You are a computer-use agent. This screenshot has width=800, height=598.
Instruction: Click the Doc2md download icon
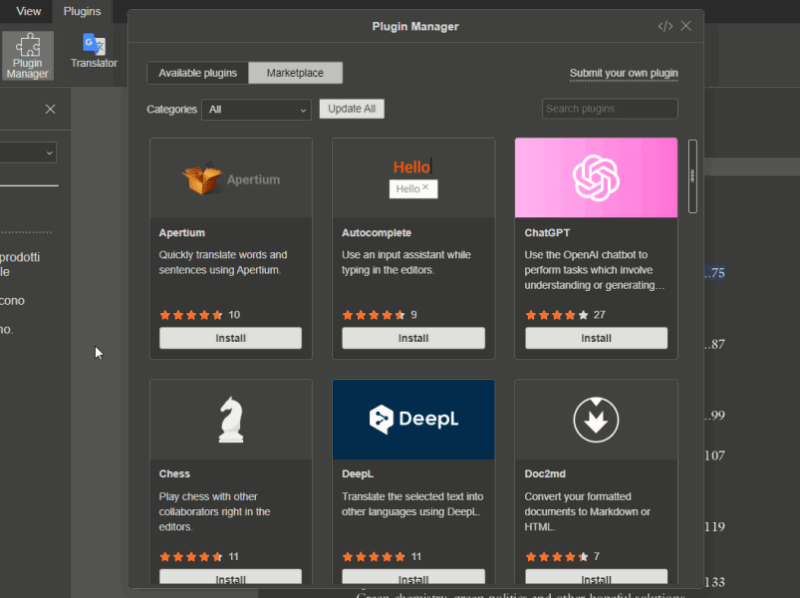point(596,419)
